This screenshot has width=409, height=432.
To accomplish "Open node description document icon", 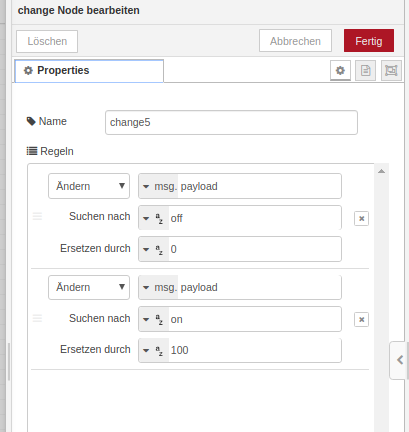I will (365, 70).
